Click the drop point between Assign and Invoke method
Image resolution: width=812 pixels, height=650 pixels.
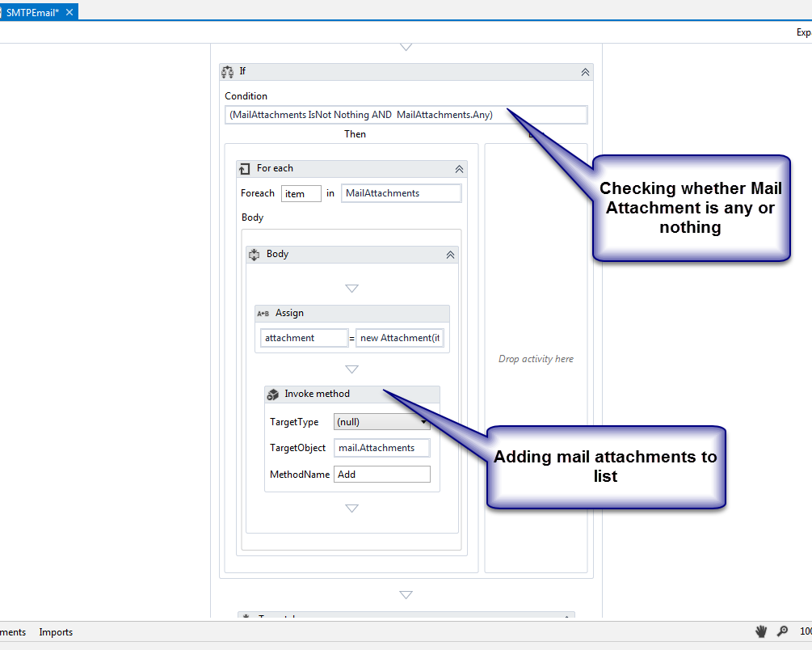pos(351,369)
